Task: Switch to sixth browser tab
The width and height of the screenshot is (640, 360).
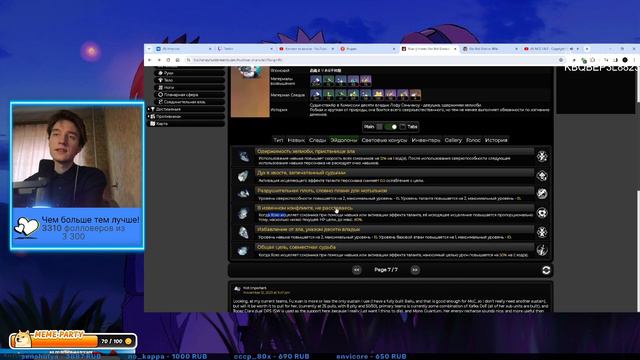Action: pyautogui.click(x=490, y=49)
